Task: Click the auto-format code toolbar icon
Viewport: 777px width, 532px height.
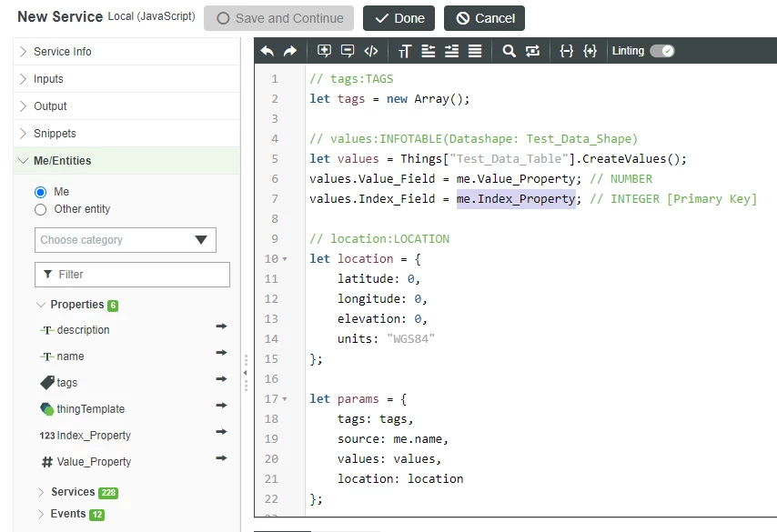Action: coord(475,51)
